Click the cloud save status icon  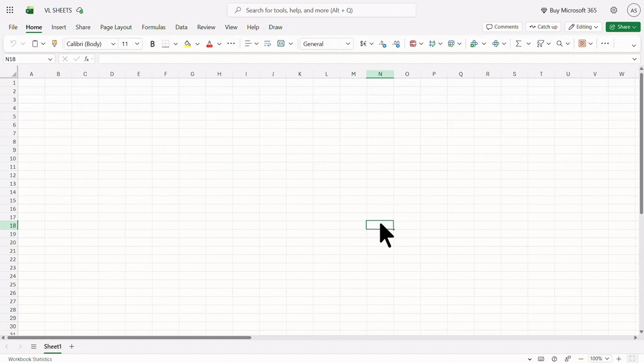[x=80, y=10]
